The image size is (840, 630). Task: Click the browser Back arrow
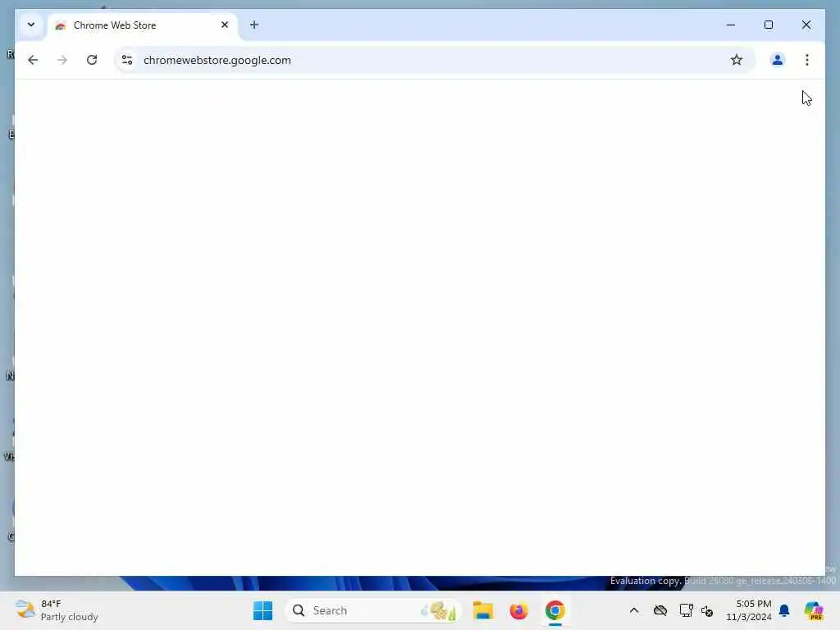click(33, 60)
